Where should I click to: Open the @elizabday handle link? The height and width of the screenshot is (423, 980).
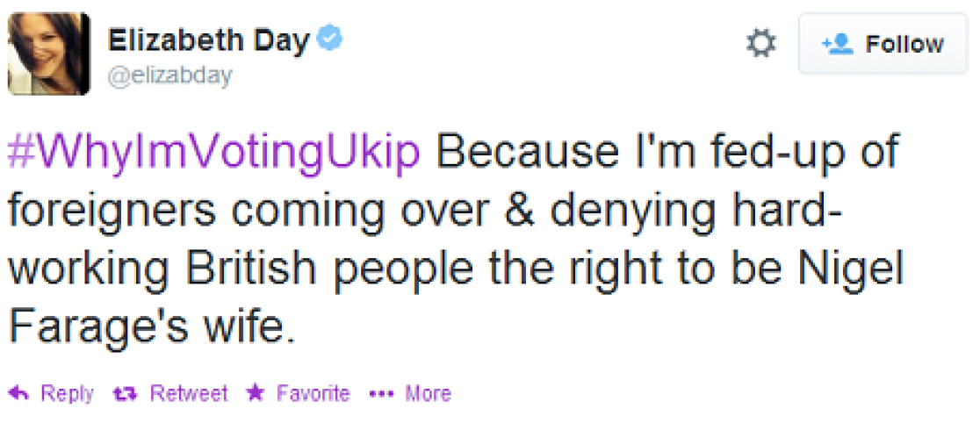(169, 76)
